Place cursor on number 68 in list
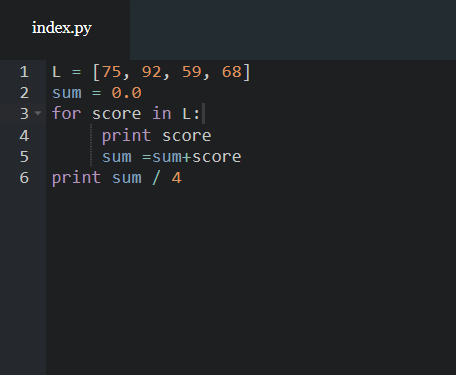This screenshot has width=456, height=375. click(x=232, y=72)
